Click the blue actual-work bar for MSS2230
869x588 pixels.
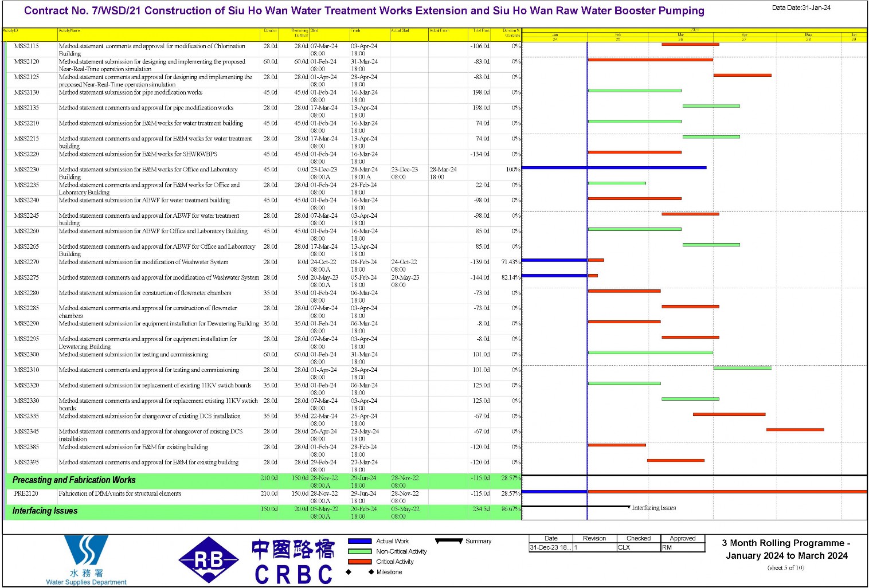click(x=614, y=168)
